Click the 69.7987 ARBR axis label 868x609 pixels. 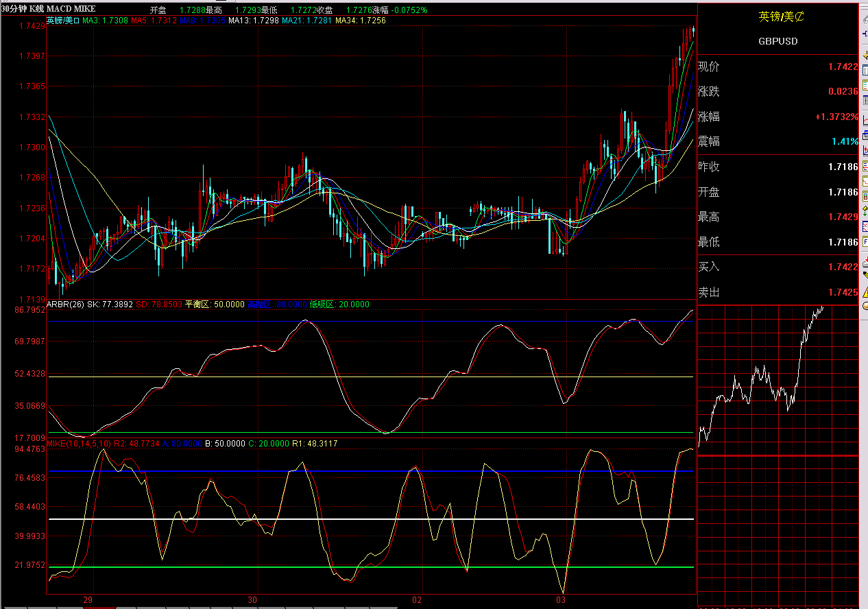coord(29,342)
